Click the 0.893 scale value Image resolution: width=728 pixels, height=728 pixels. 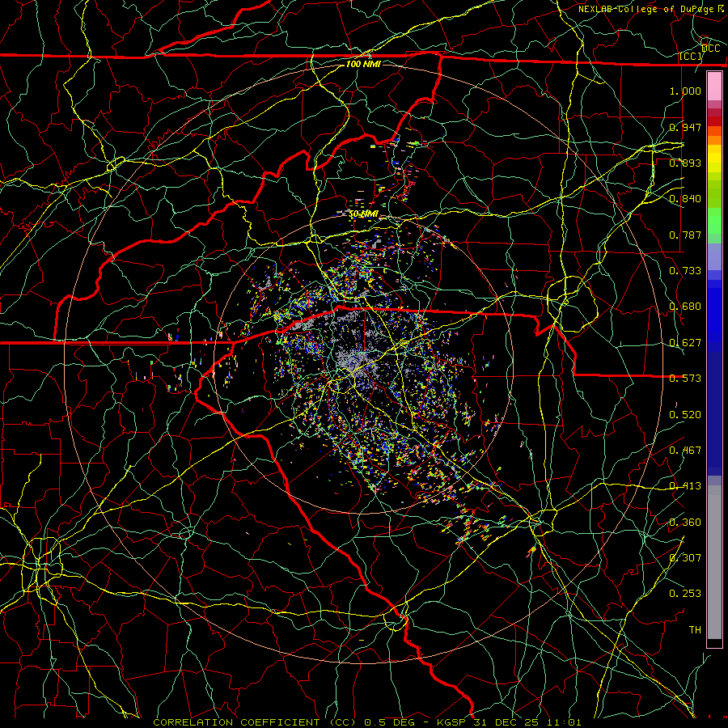[x=685, y=163]
